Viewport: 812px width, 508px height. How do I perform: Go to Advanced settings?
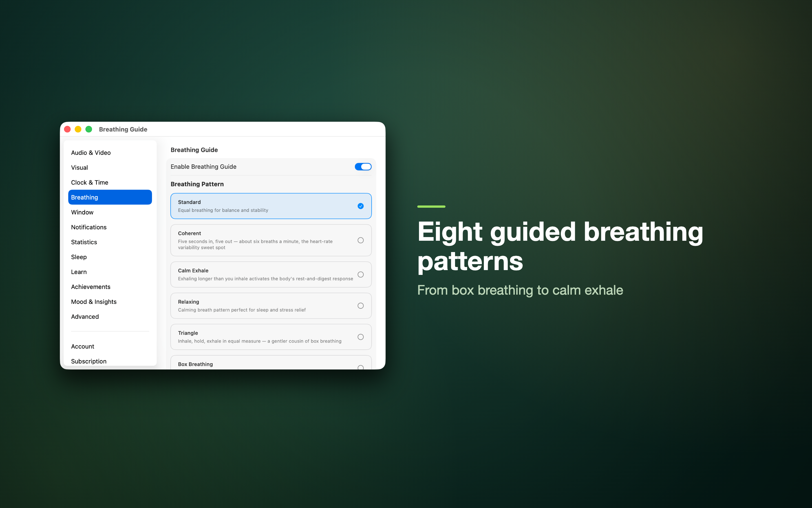[110, 316]
